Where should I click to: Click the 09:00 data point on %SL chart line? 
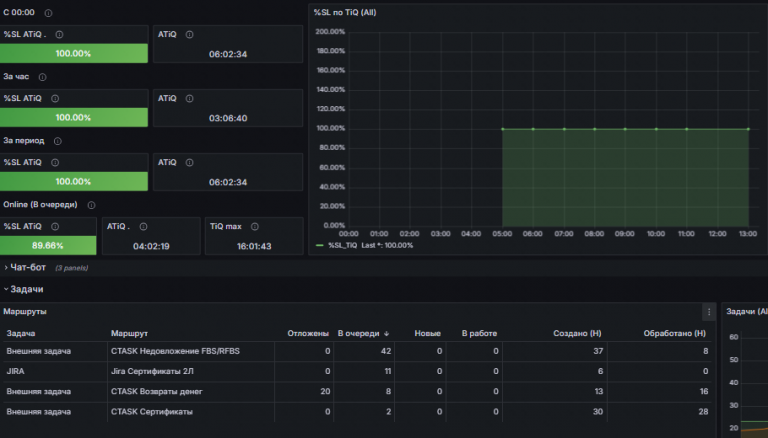click(x=625, y=129)
